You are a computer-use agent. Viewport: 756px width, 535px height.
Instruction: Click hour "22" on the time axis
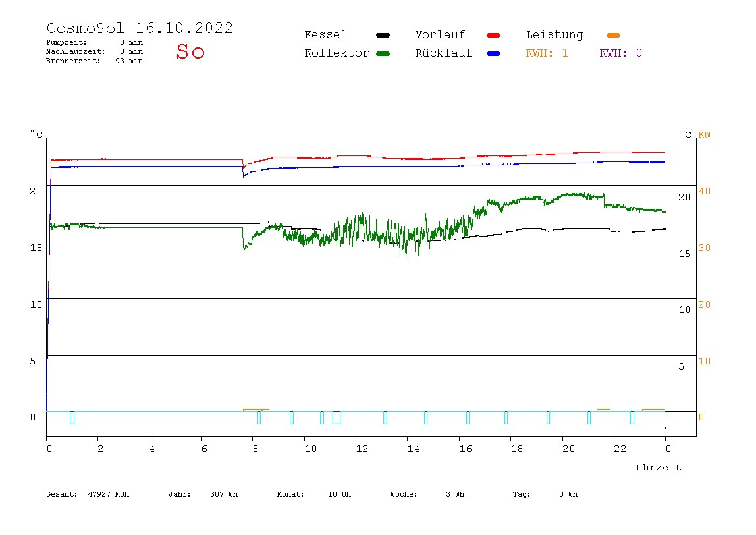(x=620, y=449)
